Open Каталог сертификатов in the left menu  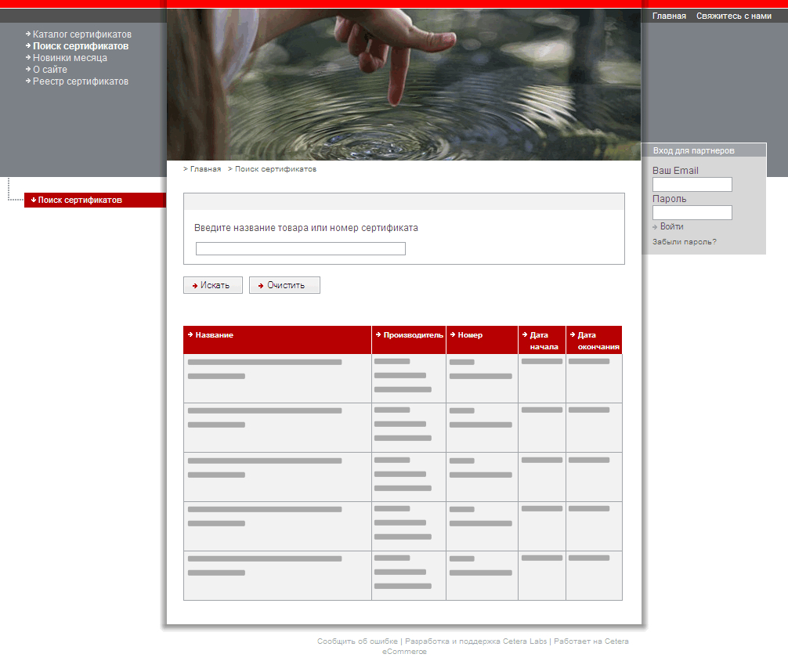pos(81,34)
